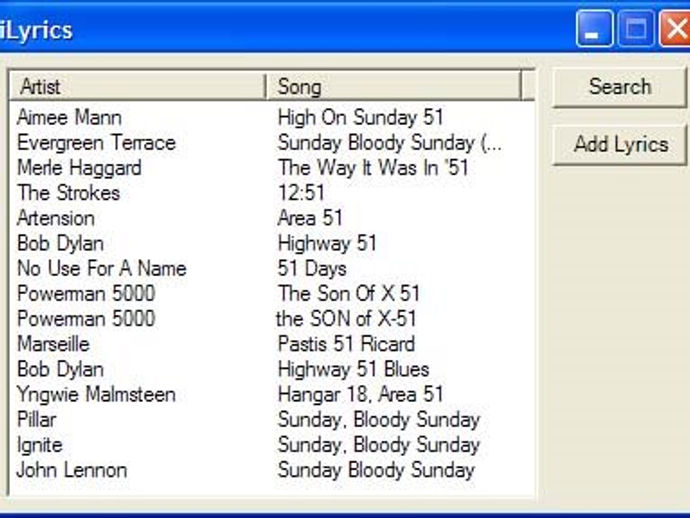690x518 pixels.
Task: Choose song High On Sunday 51
Action: (x=360, y=118)
